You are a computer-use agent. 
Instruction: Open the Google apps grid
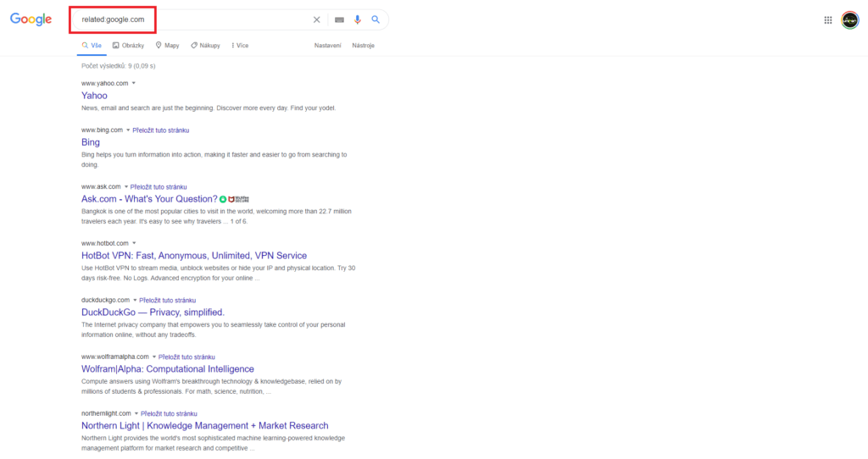click(x=828, y=20)
